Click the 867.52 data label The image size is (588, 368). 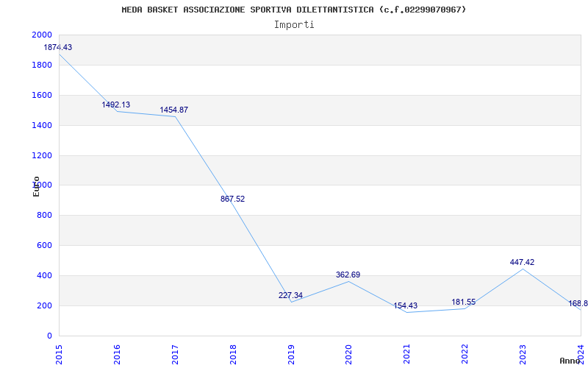click(232, 199)
